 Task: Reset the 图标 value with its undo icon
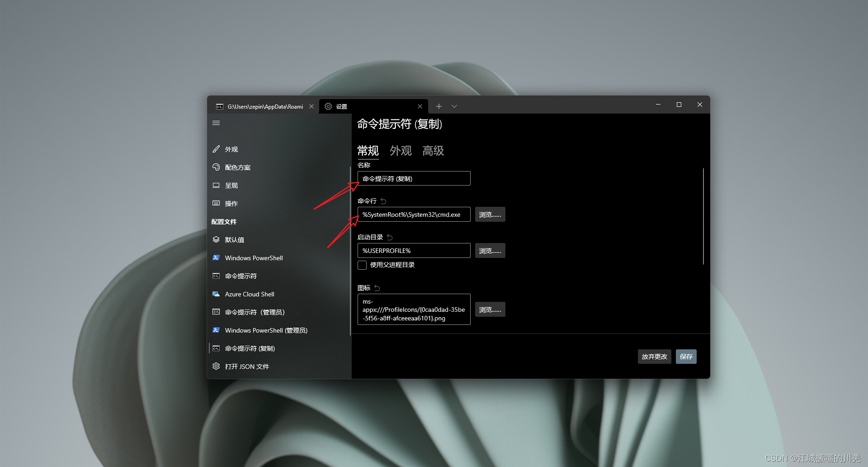(377, 288)
